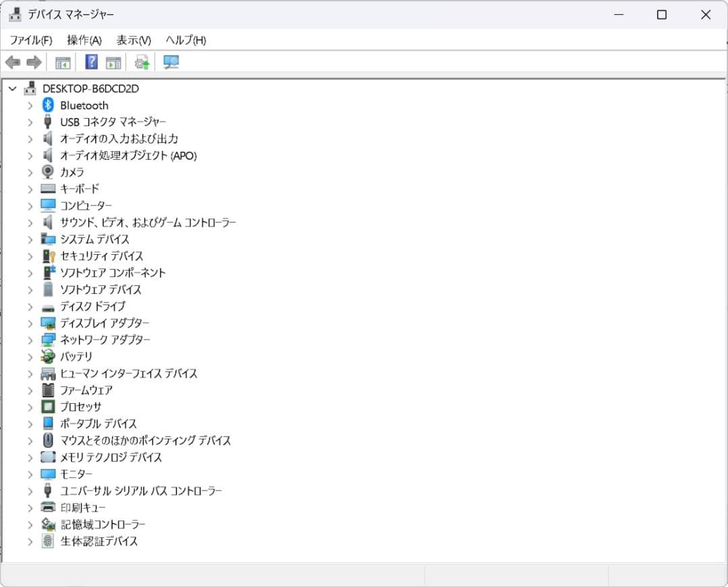Click the Show/Hide console tree toolbar icon
This screenshot has height=587, width=728.
click(x=63, y=62)
